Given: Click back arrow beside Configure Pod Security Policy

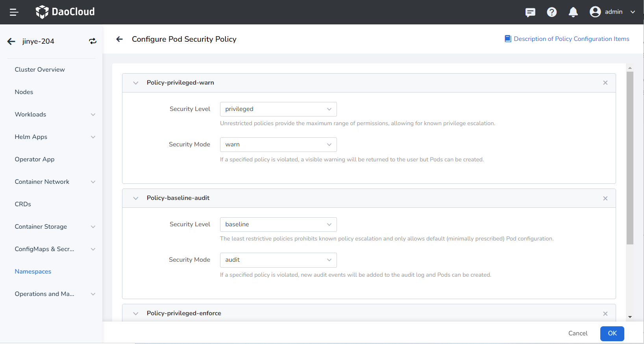Looking at the screenshot, I should point(120,39).
